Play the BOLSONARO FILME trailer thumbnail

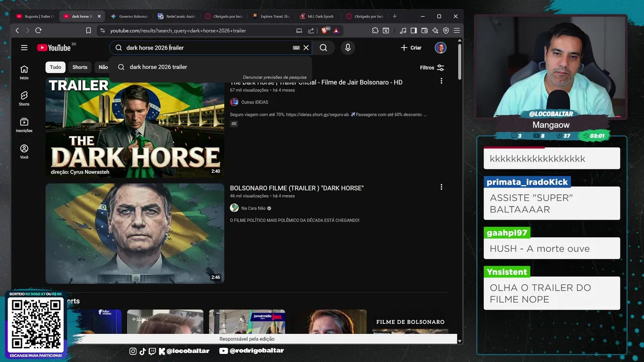[135, 233]
